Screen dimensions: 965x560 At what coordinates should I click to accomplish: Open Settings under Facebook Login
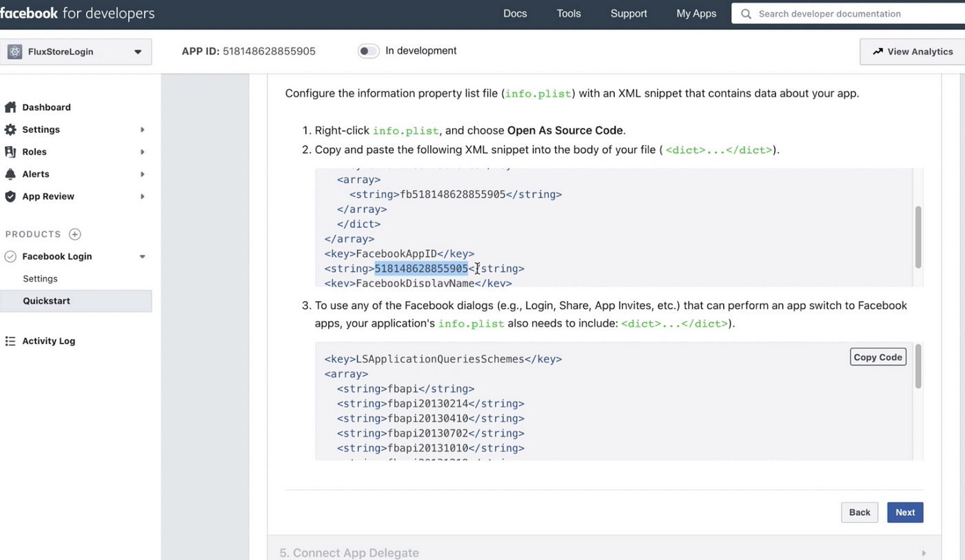(40, 279)
